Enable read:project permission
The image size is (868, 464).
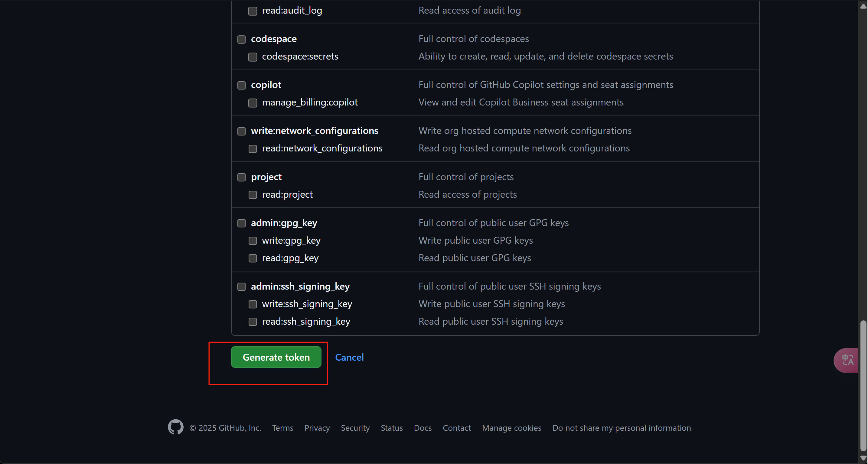point(253,195)
